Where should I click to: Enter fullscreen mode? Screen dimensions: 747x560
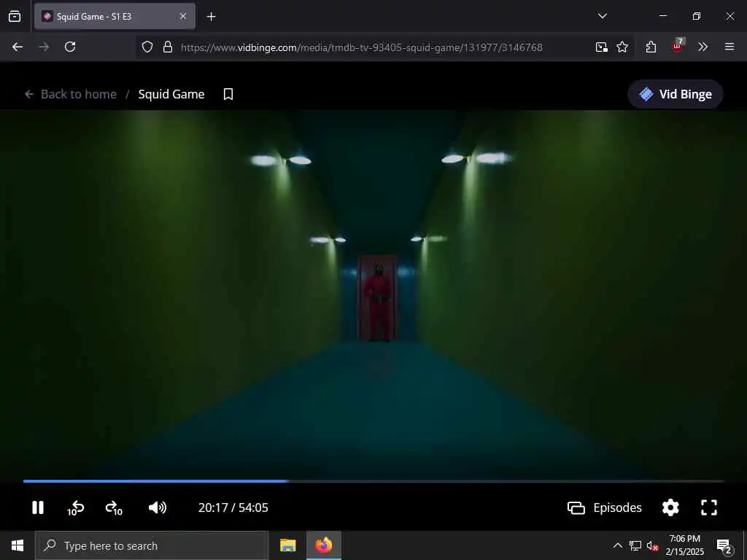[x=709, y=507]
